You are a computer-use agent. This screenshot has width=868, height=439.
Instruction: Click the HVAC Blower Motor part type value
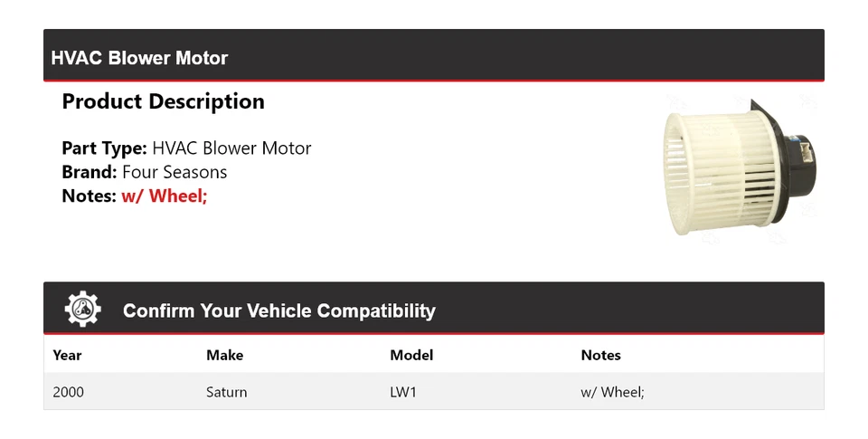point(231,148)
